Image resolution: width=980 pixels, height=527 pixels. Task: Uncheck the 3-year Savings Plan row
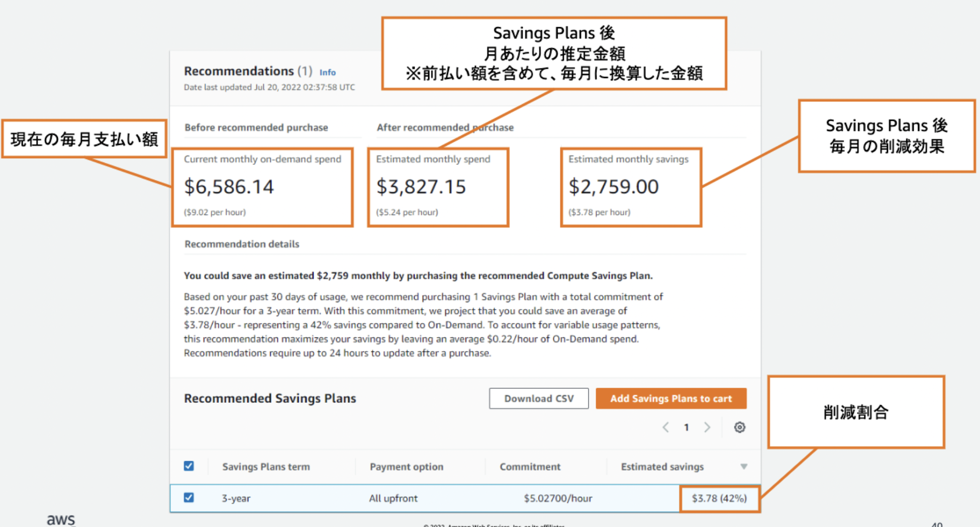(189, 498)
